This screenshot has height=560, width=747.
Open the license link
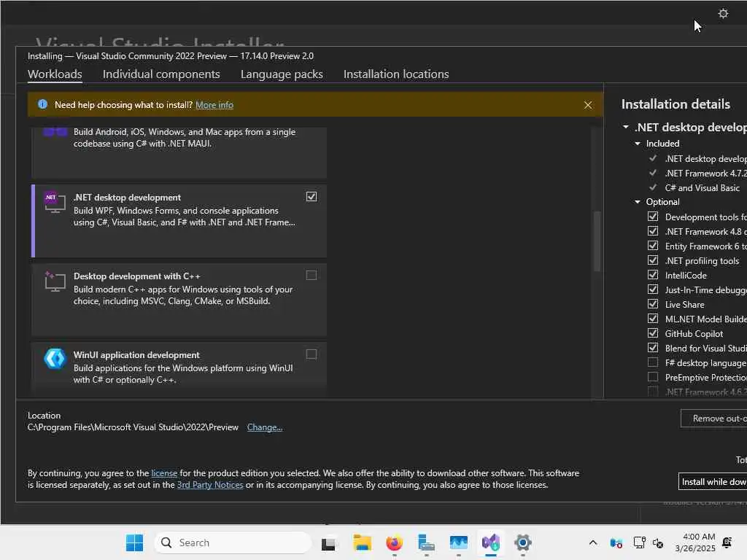click(164, 472)
